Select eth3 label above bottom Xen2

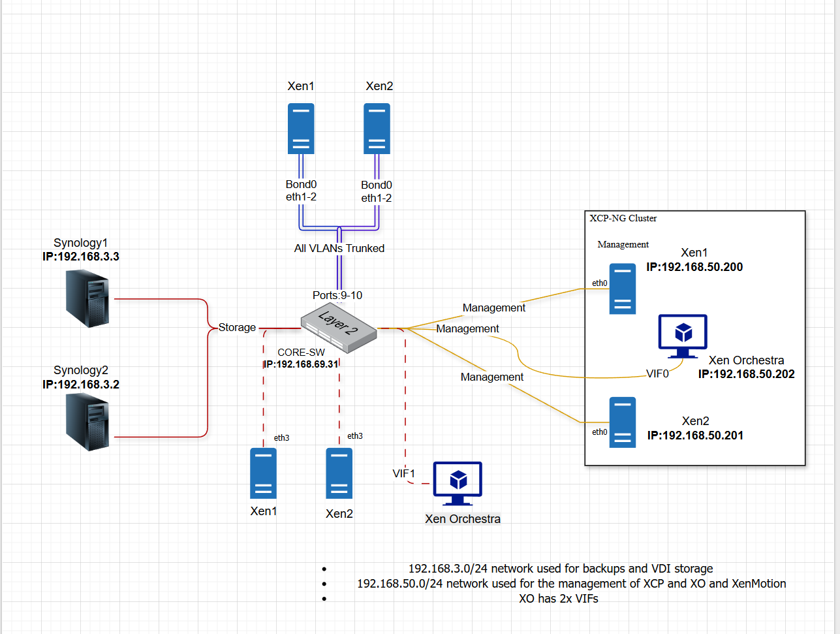(355, 436)
